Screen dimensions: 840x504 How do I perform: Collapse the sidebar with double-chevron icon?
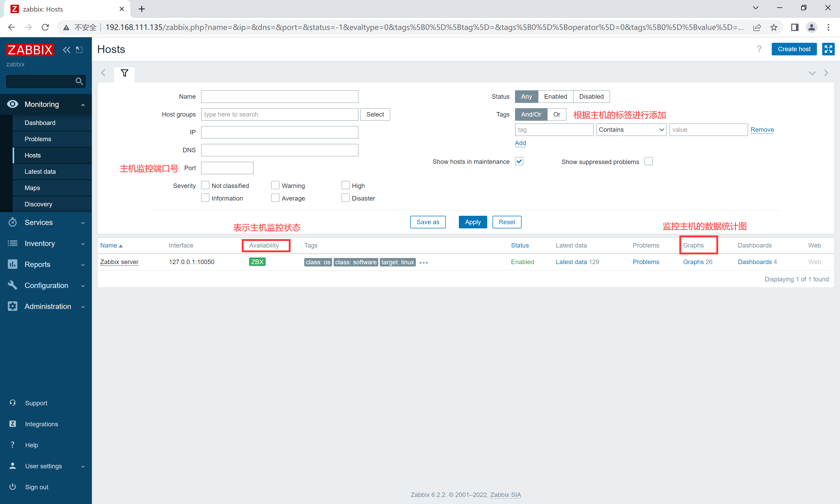[67, 50]
